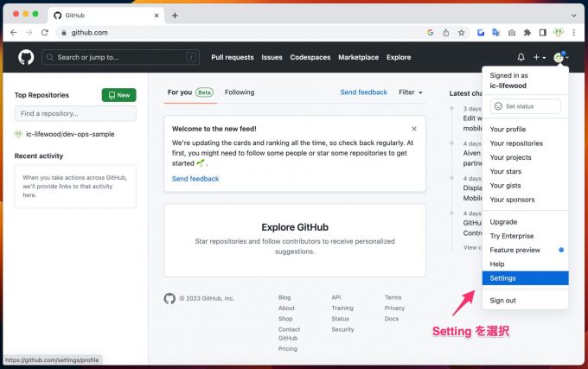Screen dimensions: 588x369
Task: Click the browser reload icon
Action: click(x=46, y=32)
